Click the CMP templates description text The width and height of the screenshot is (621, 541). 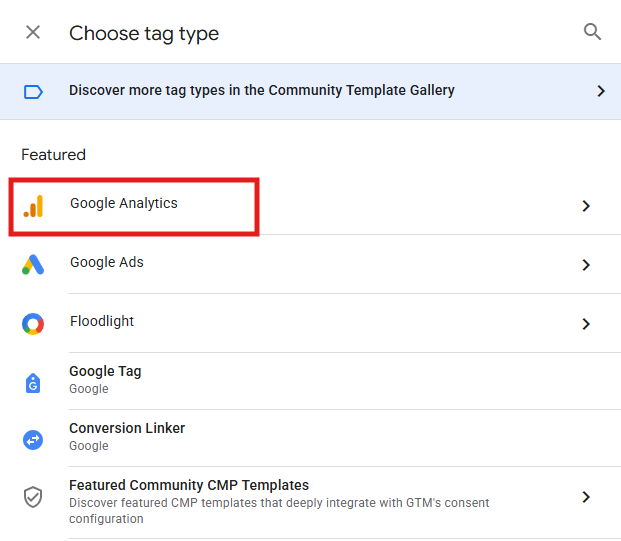279,511
